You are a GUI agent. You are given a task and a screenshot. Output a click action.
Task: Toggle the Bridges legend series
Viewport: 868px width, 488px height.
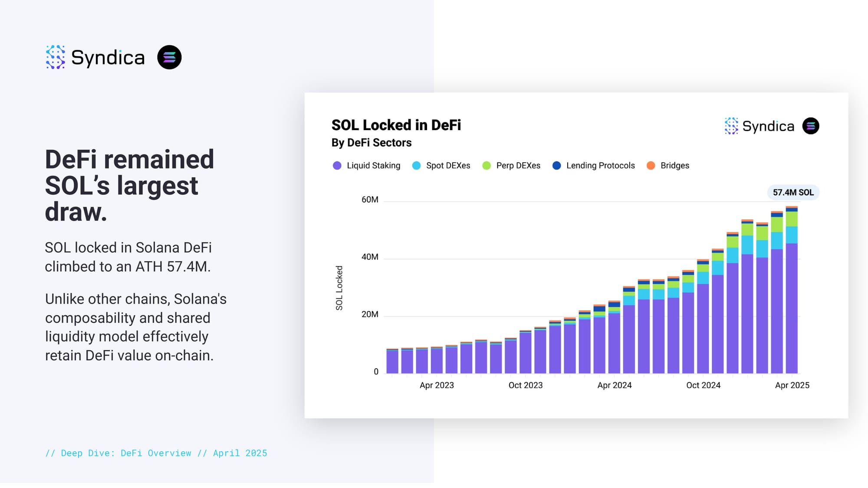coord(674,166)
